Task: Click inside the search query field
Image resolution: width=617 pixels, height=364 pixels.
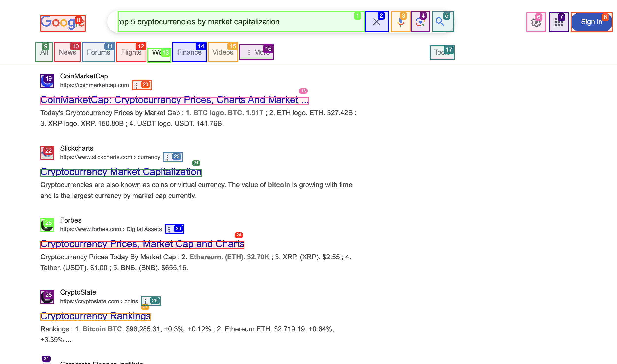Action: tap(236, 22)
